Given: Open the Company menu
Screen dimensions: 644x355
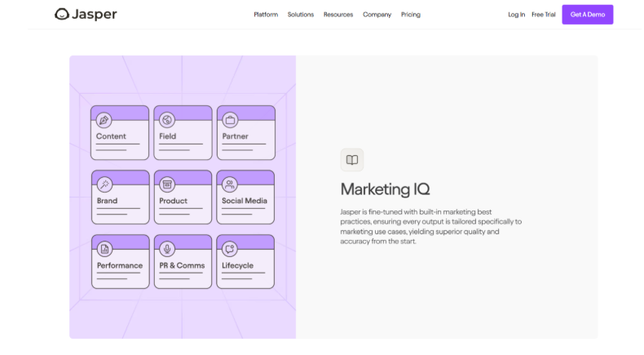Looking at the screenshot, I should click(x=377, y=15).
